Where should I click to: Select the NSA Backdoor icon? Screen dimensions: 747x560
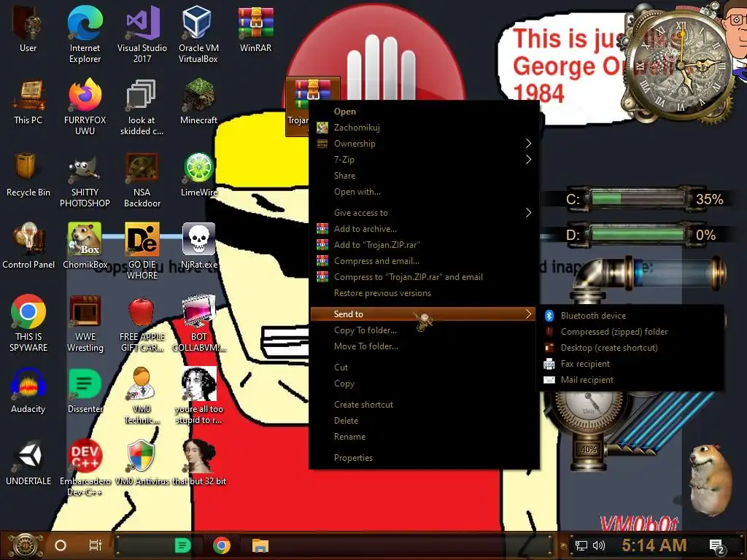click(142, 179)
